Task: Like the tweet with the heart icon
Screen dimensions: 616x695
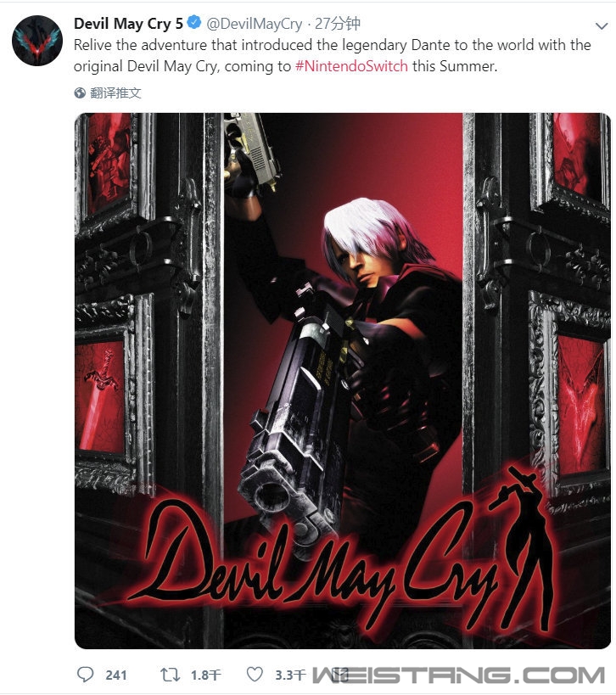Action: point(255,675)
